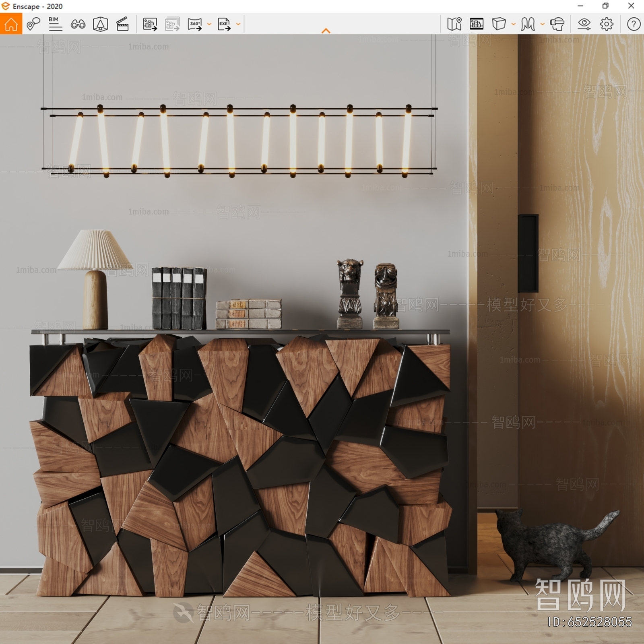Expand the wings navigation dropdown arrow
This screenshot has width=644, height=644.
543,24
